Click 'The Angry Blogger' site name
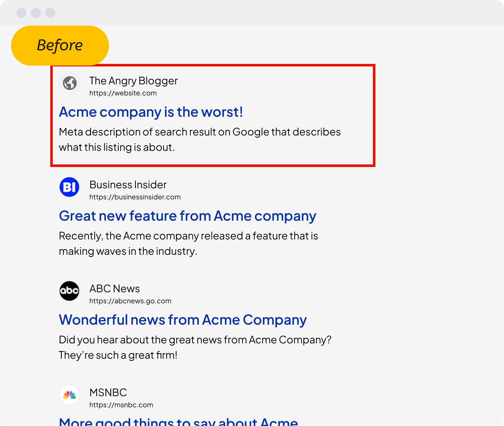The height and width of the screenshot is (426, 504). [x=133, y=81]
